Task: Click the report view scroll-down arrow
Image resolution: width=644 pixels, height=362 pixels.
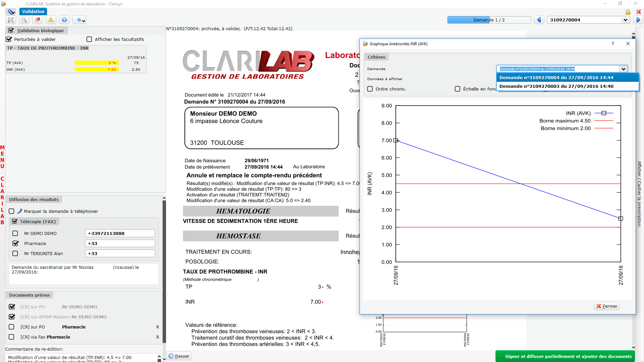Action: click(633, 348)
